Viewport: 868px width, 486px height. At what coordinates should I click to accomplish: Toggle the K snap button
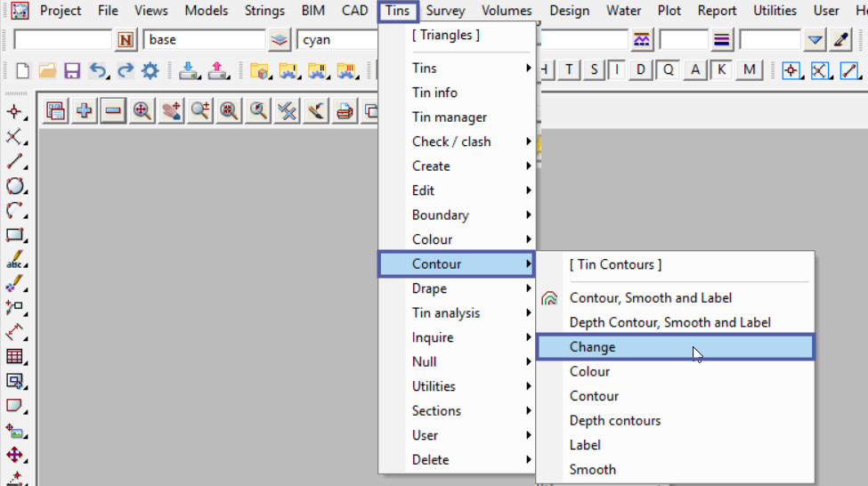(721, 70)
